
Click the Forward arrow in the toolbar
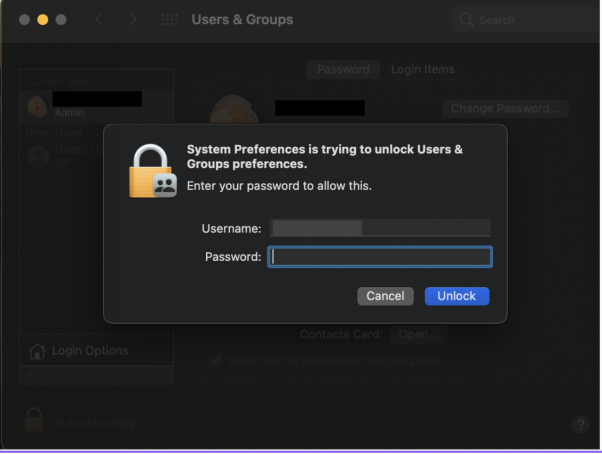point(132,20)
